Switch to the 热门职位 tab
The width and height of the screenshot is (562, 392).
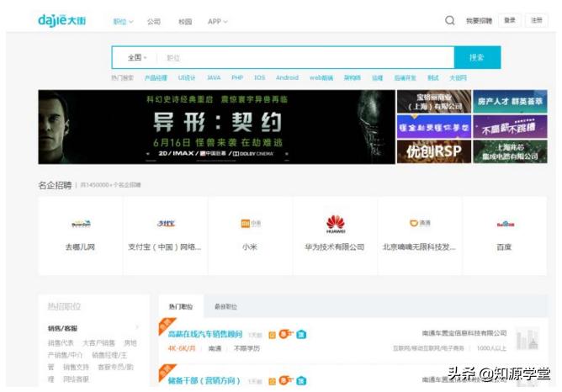tap(181, 306)
